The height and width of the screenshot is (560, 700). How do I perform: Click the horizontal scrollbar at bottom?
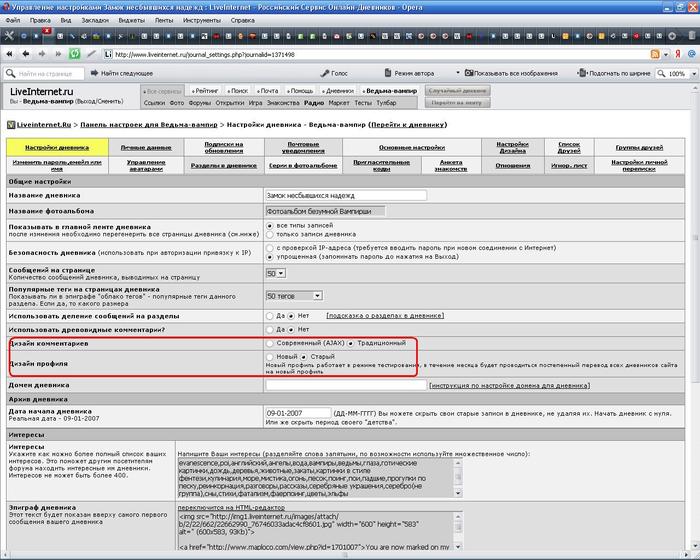point(345,555)
